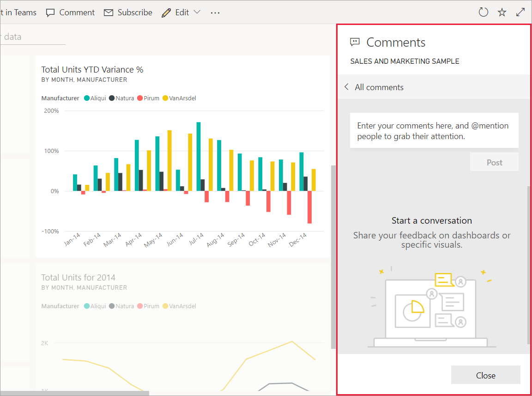Click the Refresh icon to reload the report
The image size is (532, 396).
483,12
